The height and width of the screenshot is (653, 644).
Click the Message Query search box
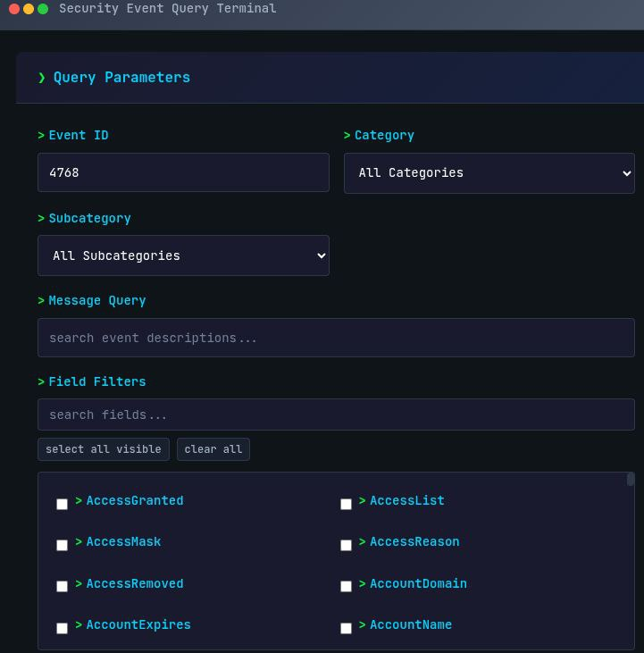[x=336, y=338]
